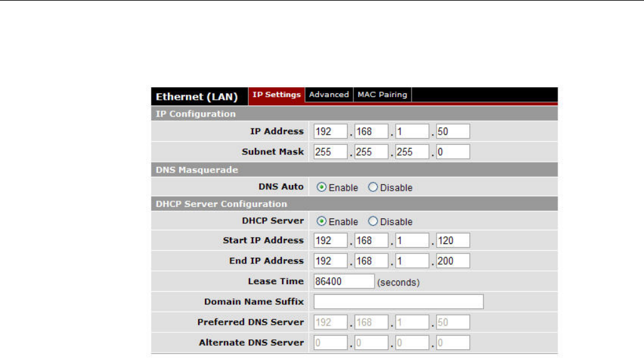Click Alternate DNS Server second octet field

tap(371, 342)
